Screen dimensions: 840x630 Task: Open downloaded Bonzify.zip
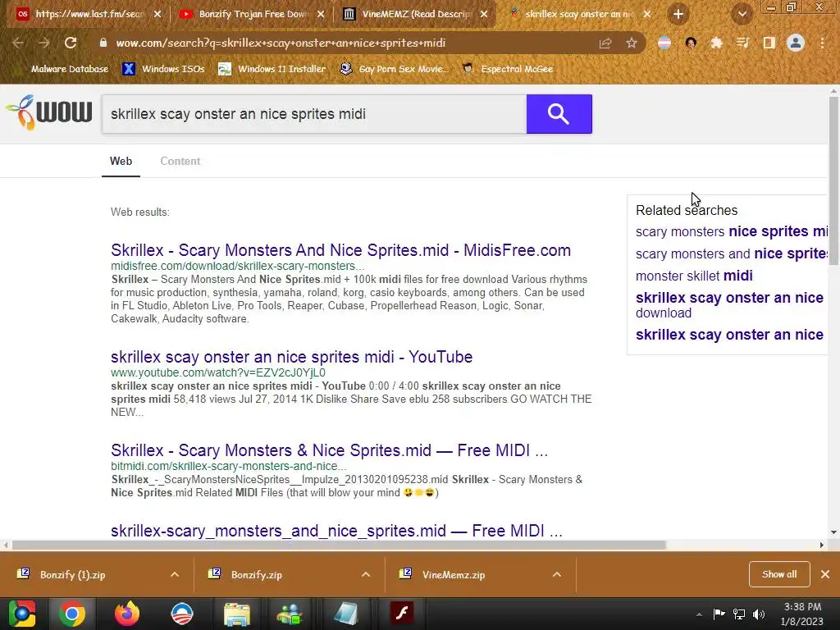pos(256,575)
